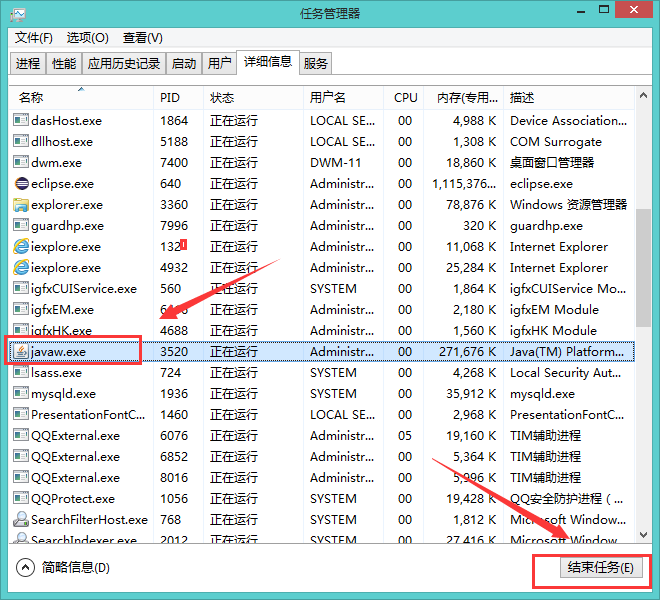Click the QQProtect.exe process icon

[x=21, y=499]
